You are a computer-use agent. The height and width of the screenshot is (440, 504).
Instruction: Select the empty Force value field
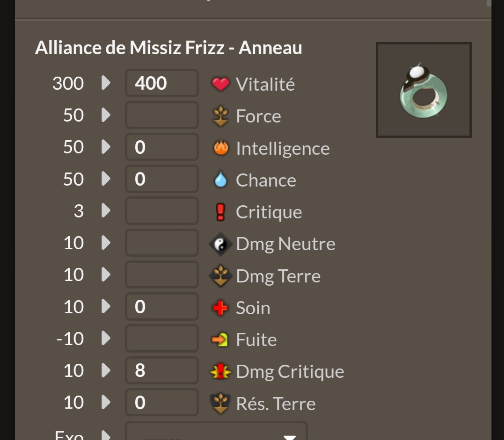coord(161,115)
